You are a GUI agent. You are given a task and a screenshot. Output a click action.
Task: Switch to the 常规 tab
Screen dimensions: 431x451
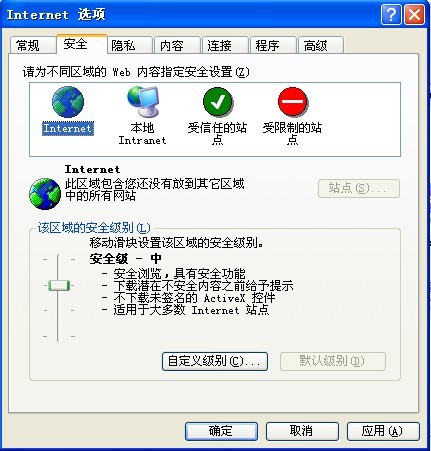tap(32, 45)
